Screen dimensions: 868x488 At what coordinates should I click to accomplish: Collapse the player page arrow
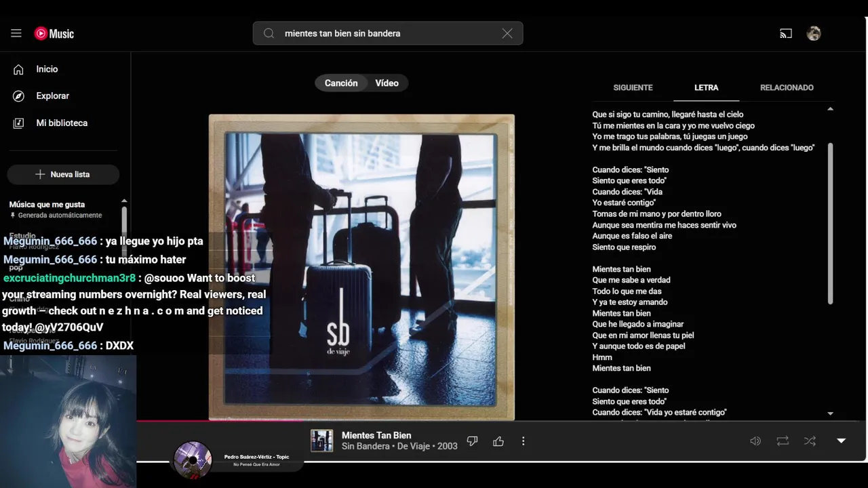[x=841, y=441]
